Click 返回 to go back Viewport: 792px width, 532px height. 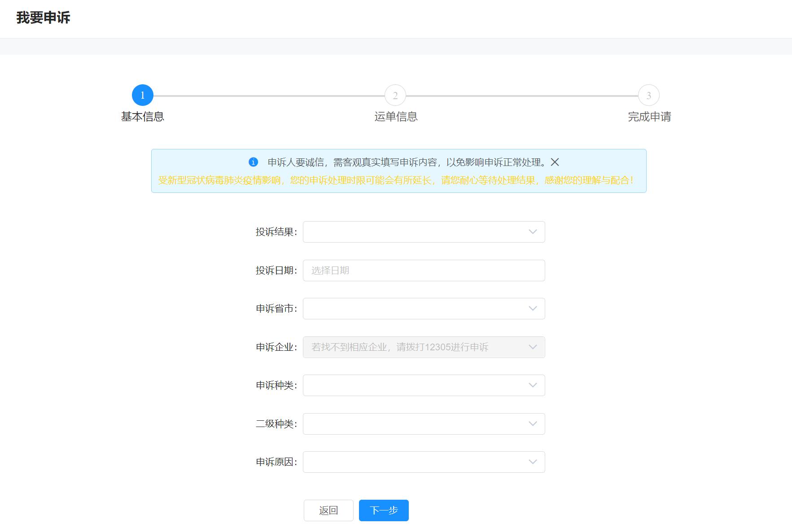click(328, 510)
